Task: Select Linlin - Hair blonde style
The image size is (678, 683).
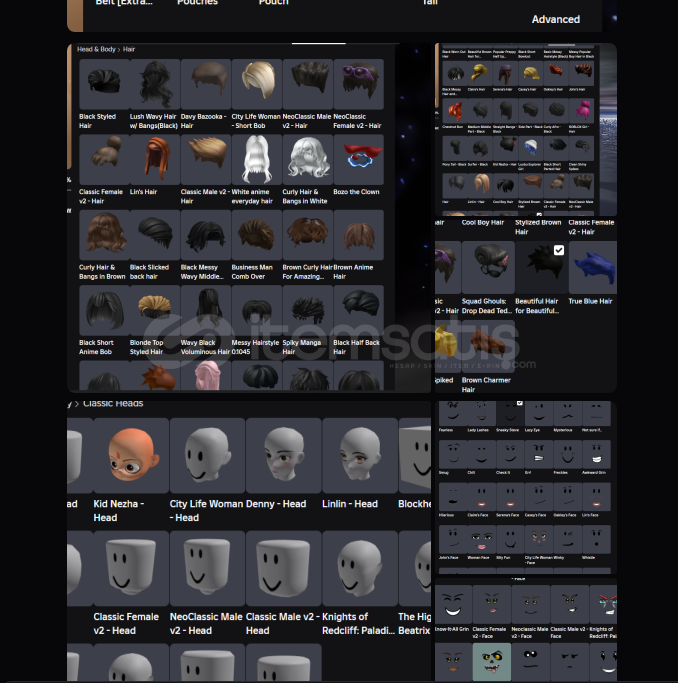Action: click(480, 186)
